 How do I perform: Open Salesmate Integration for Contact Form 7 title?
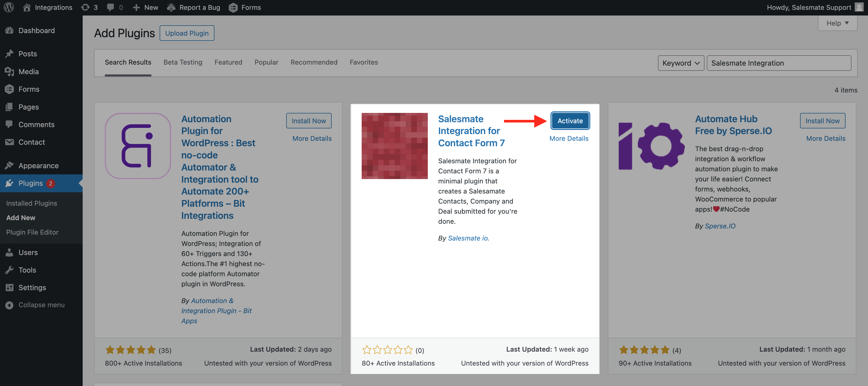tap(471, 131)
